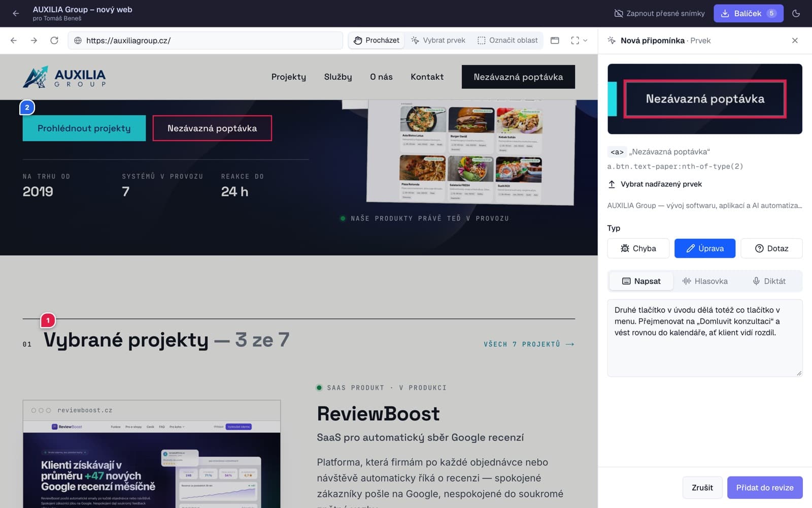This screenshot has width=812, height=508.
Task: Switch to Vybrat prvek mode
Action: point(438,40)
